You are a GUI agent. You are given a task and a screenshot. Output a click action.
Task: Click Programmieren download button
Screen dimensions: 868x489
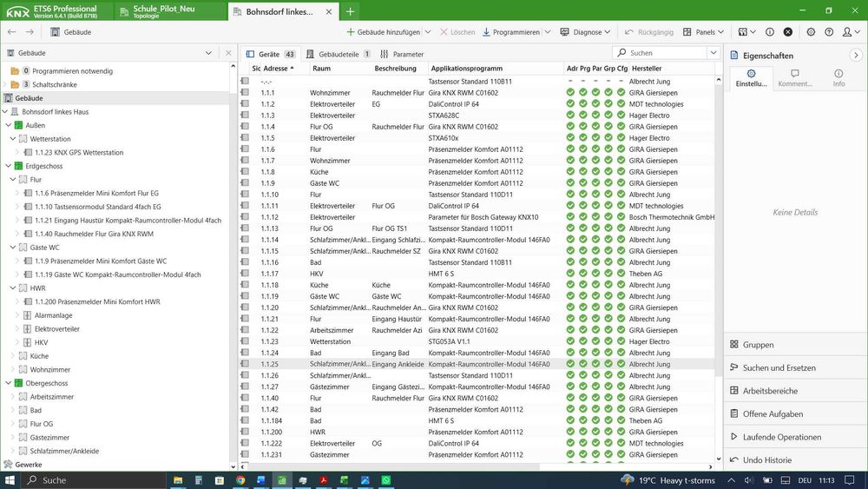[x=511, y=32]
